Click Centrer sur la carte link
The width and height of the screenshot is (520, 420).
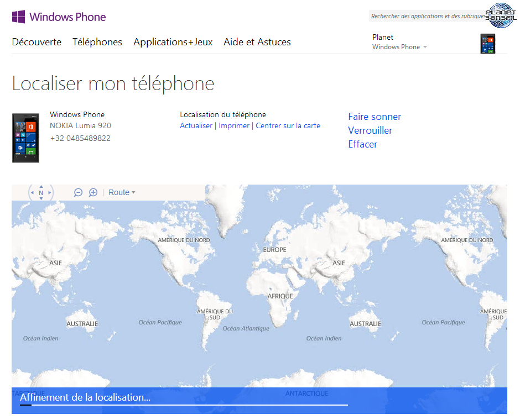coord(288,126)
